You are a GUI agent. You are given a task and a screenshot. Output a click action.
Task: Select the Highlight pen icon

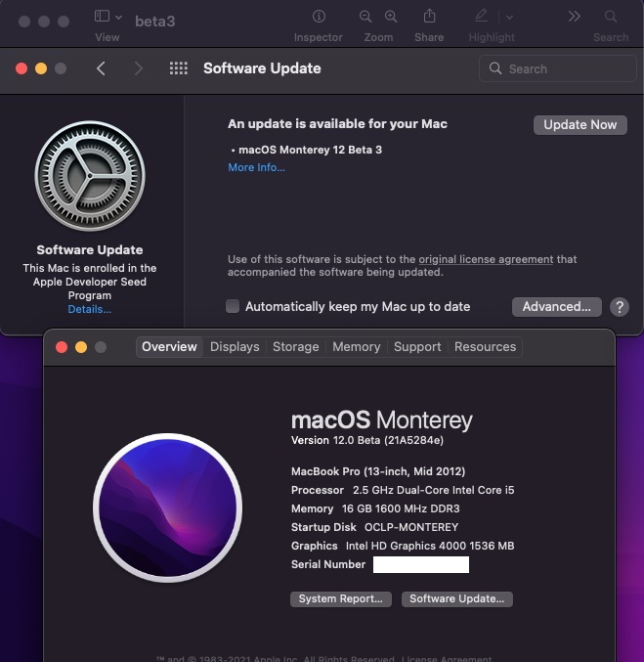point(481,16)
